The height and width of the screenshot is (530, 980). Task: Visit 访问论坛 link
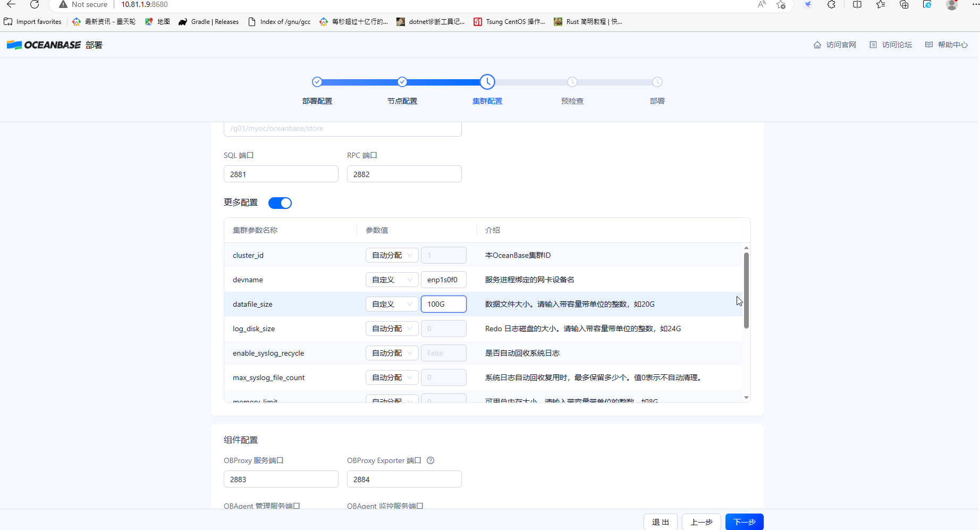click(891, 45)
